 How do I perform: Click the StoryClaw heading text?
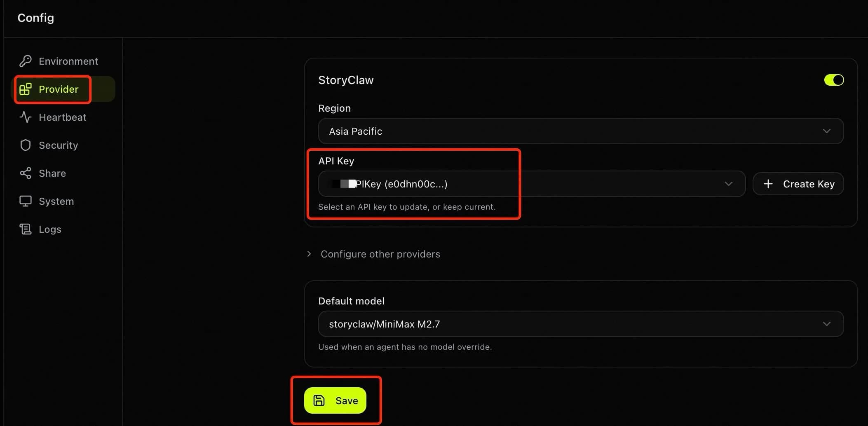pyautogui.click(x=346, y=80)
